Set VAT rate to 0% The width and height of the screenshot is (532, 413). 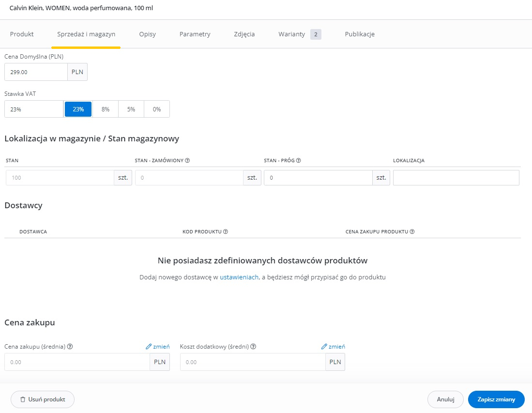tap(157, 109)
